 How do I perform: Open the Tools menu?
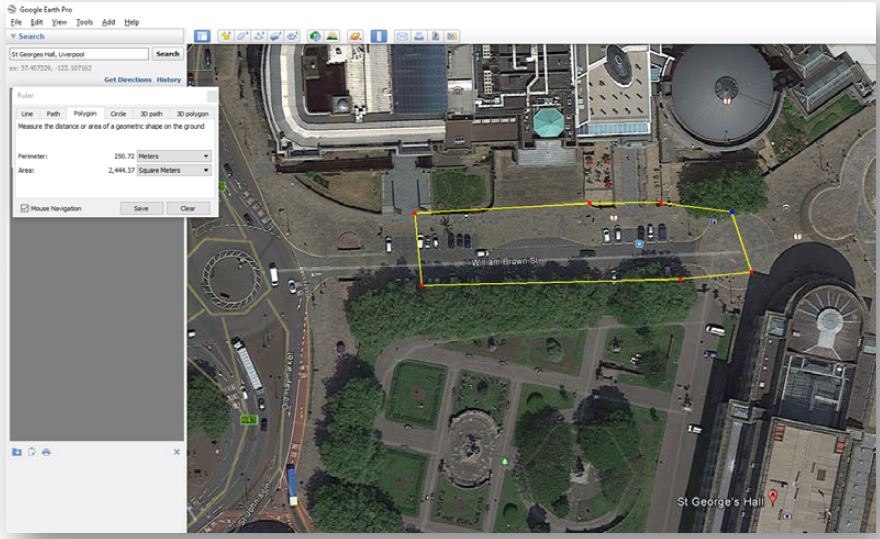click(84, 22)
